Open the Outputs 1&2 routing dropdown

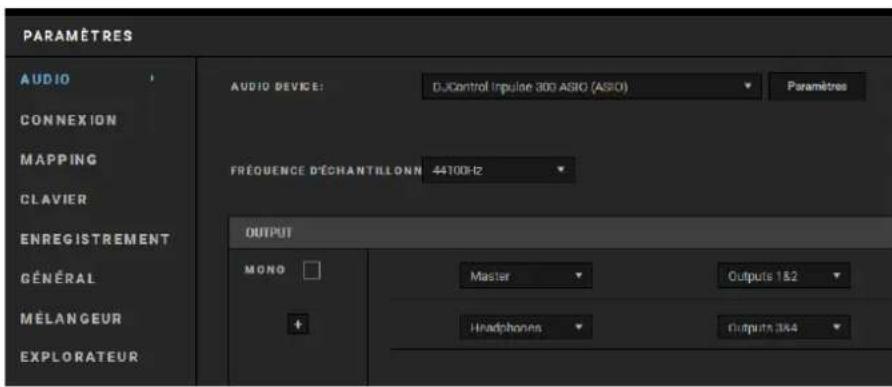[784, 276]
